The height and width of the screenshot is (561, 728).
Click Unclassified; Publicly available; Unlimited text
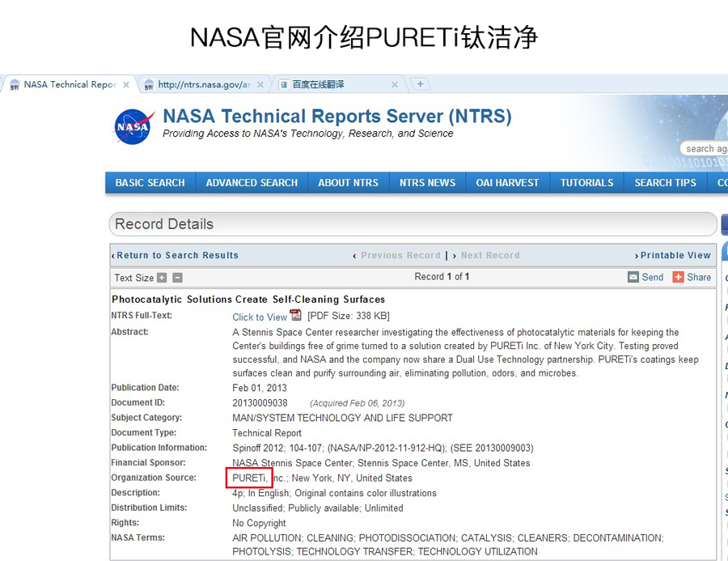click(318, 508)
